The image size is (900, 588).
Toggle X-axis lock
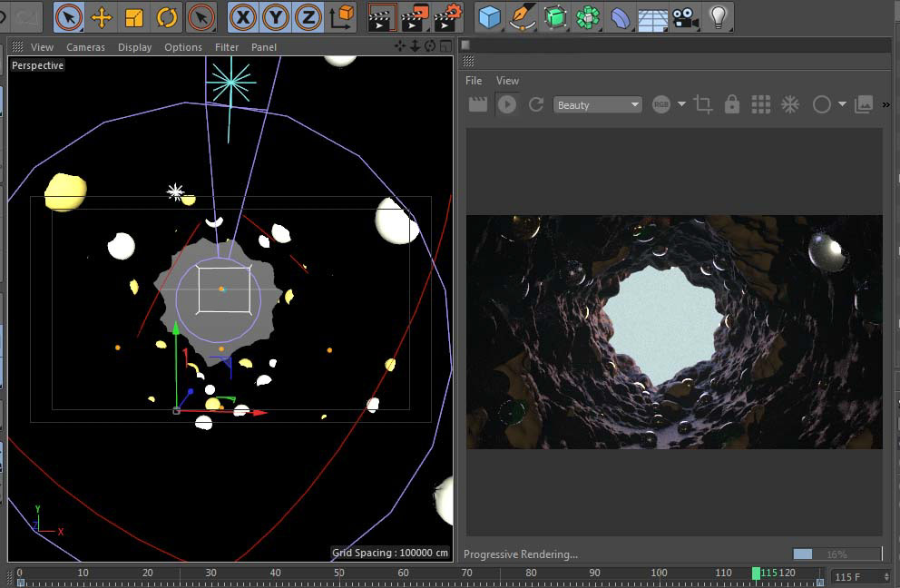pyautogui.click(x=242, y=17)
